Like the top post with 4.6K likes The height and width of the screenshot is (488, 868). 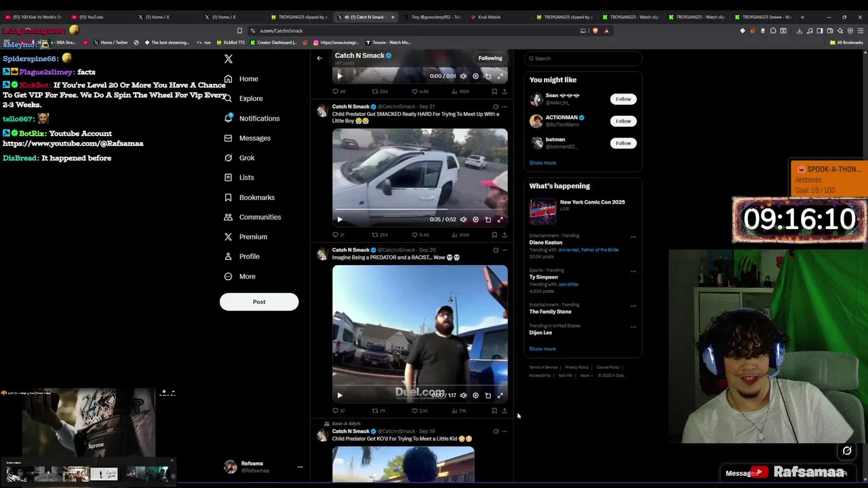[420, 91]
